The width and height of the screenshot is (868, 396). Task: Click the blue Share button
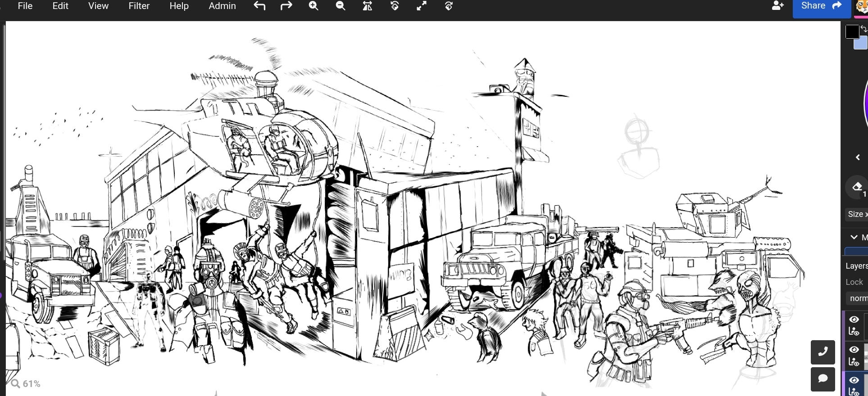[x=821, y=6]
